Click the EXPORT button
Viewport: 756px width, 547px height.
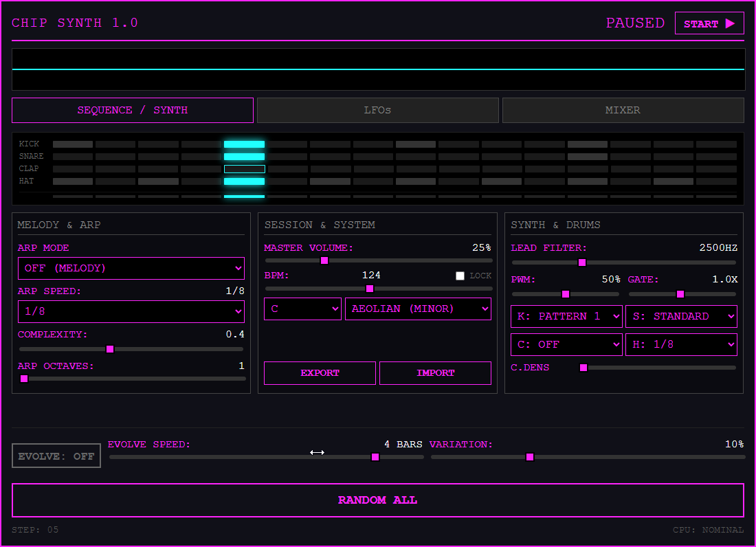pyautogui.click(x=320, y=373)
